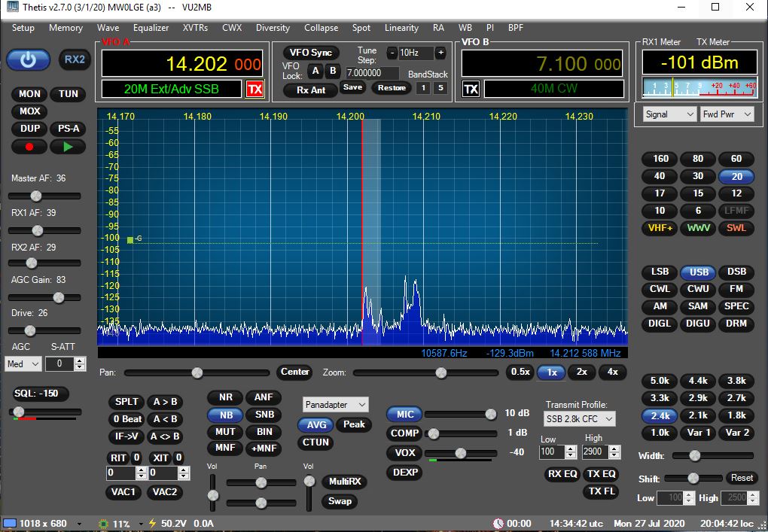This screenshot has width=768, height=532.
Task: Decrease tune step with minus button
Action: (392, 53)
